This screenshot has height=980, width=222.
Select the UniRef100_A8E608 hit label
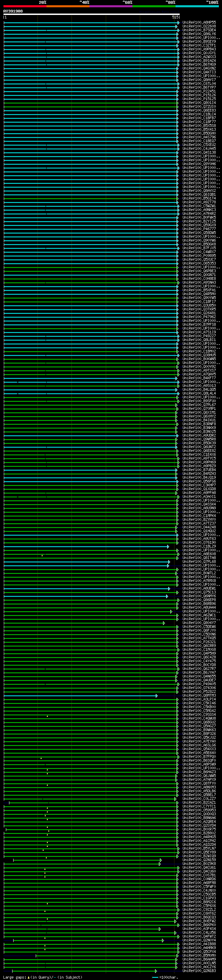pyautogui.click(x=199, y=554)
